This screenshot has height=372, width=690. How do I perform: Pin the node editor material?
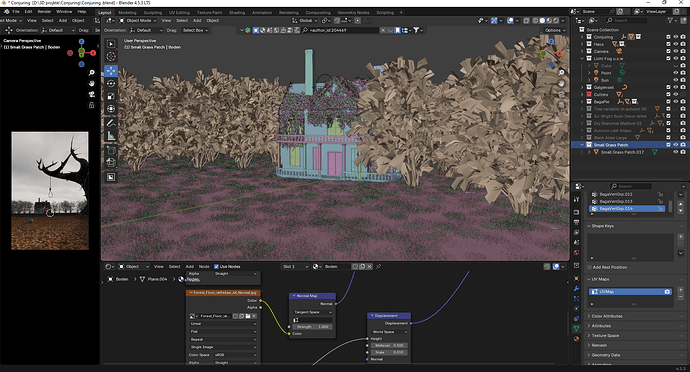(378, 266)
